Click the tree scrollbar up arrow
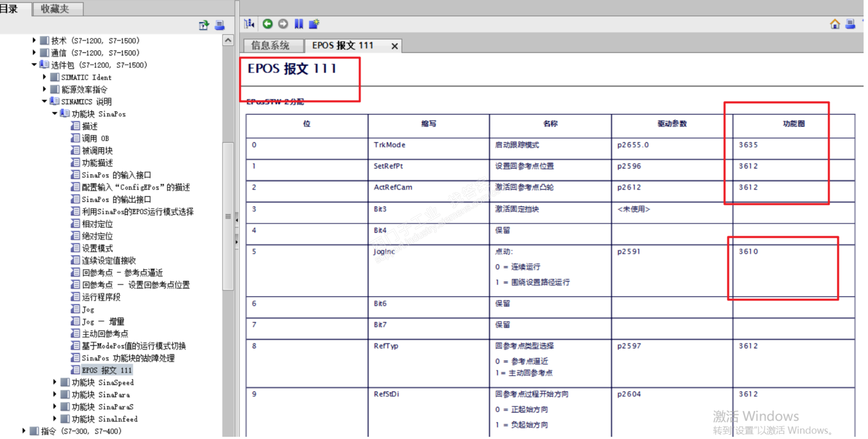 point(228,40)
